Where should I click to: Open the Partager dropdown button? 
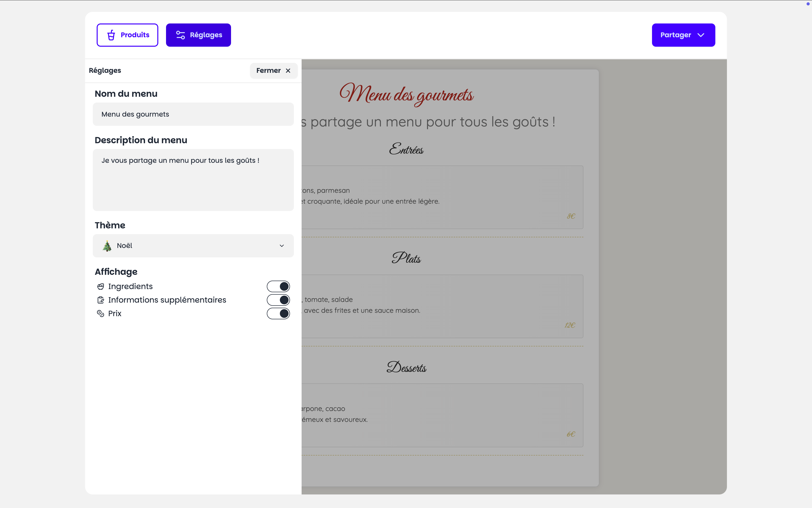coord(683,35)
